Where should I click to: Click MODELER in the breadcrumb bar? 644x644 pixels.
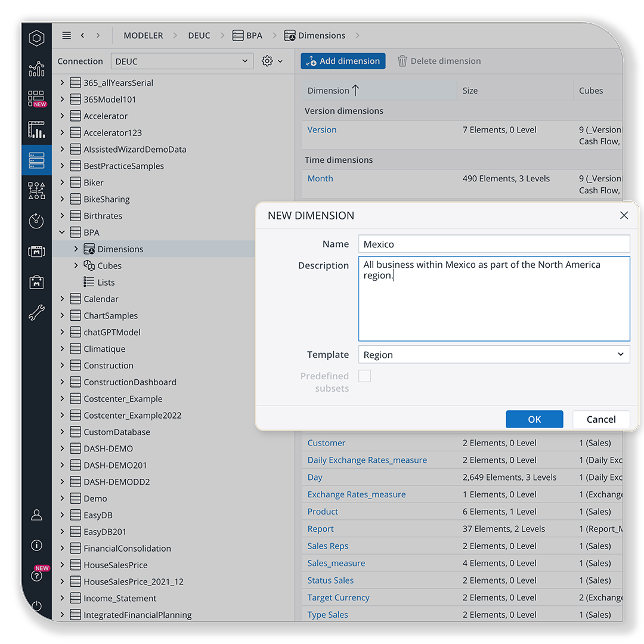pyautogui.click(x=143, y=36)
